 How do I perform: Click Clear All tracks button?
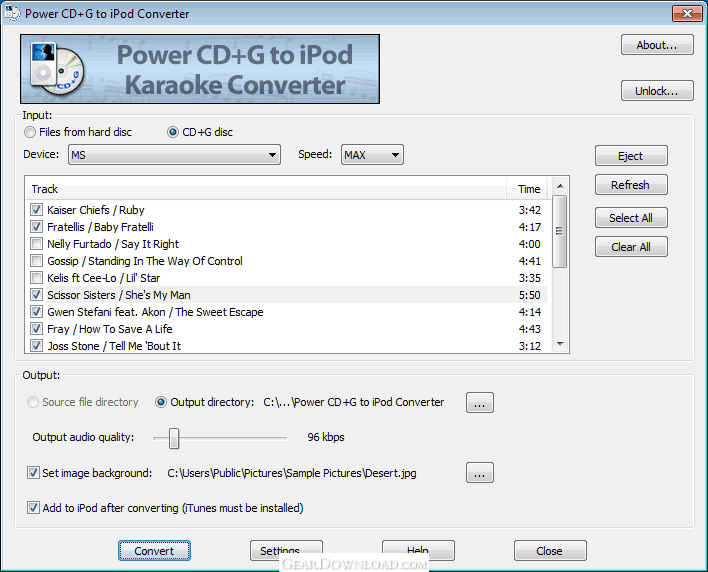click(x=631, y=247)
